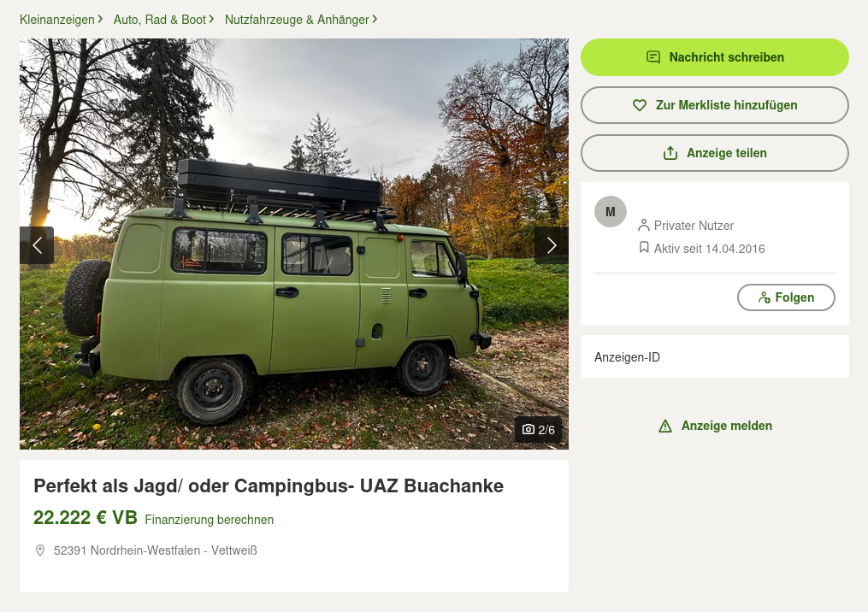Click the chevron after Auto, Rad & Boot
The height and width of the screenshot is (612, 868).
(211, 20)
